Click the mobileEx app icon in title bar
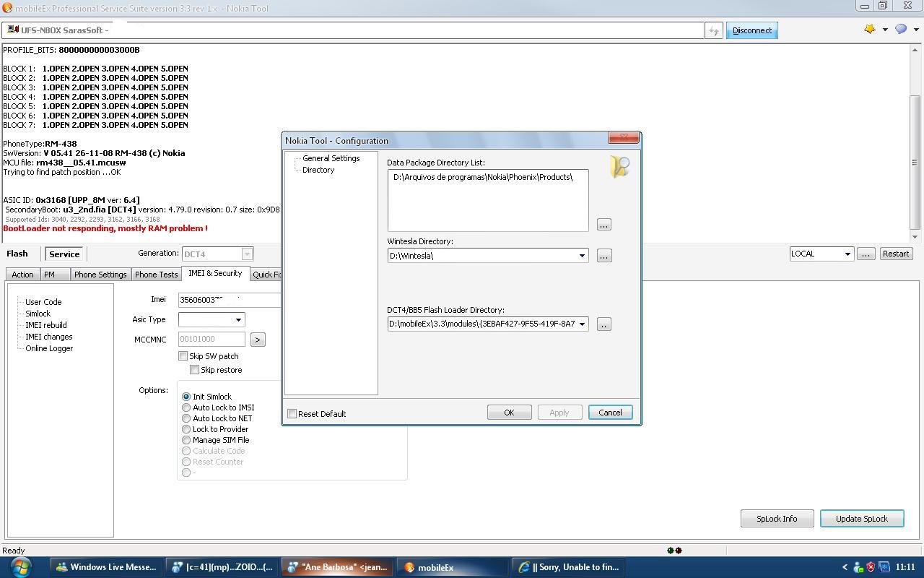This screenshot has height=578, width=924. [x=7, y=8]
